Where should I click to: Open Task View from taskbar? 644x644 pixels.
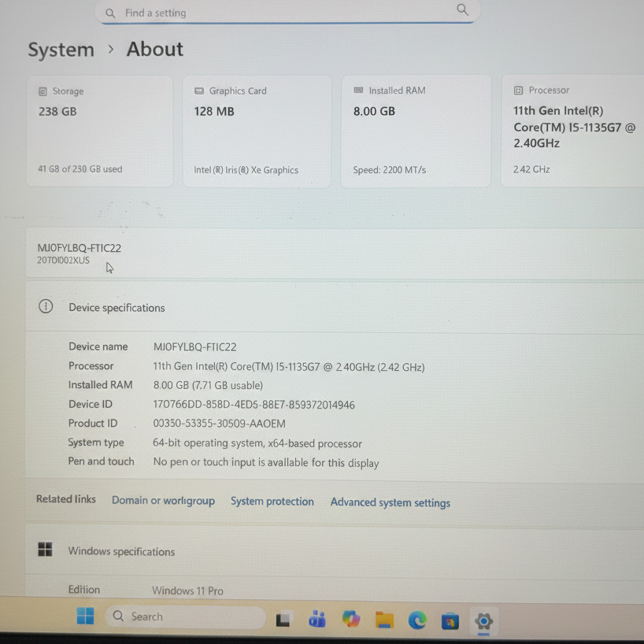pos(283,620)
